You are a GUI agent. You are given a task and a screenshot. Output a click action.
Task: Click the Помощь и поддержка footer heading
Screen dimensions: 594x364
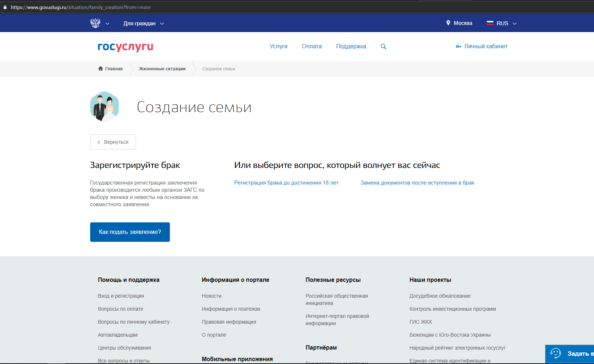click(128, 280)
